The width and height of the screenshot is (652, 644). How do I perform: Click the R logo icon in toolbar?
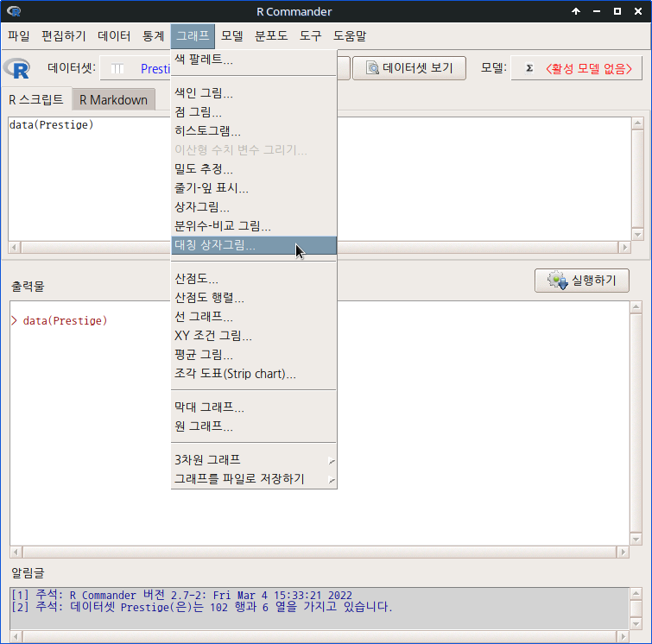click(17, 68)
